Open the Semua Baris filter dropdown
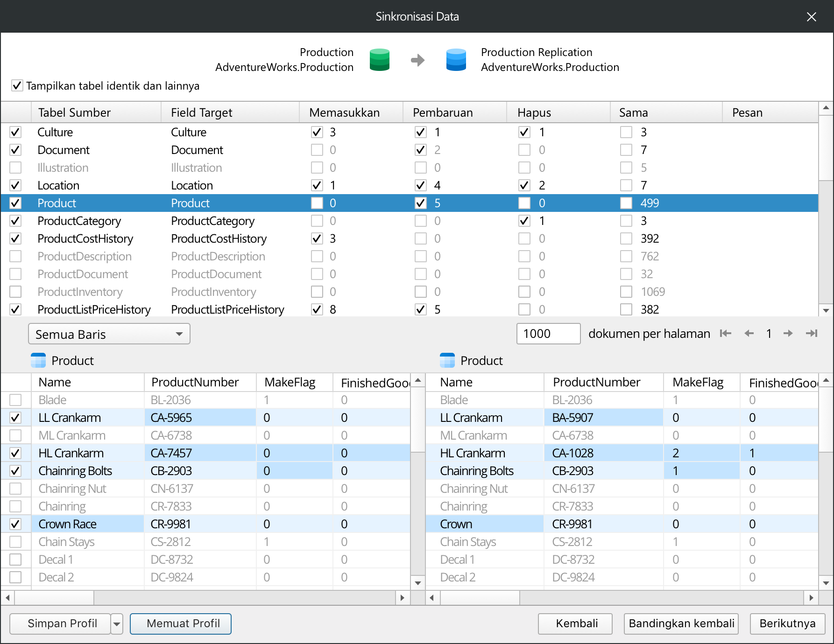Screen dimensions: 834x644 [x=109, y=334]
